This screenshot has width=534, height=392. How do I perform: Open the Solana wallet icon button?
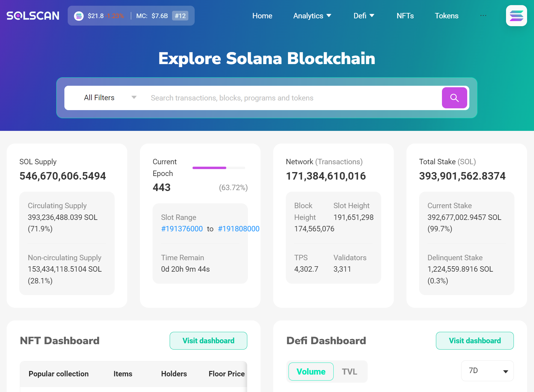(x=516, y=16)
